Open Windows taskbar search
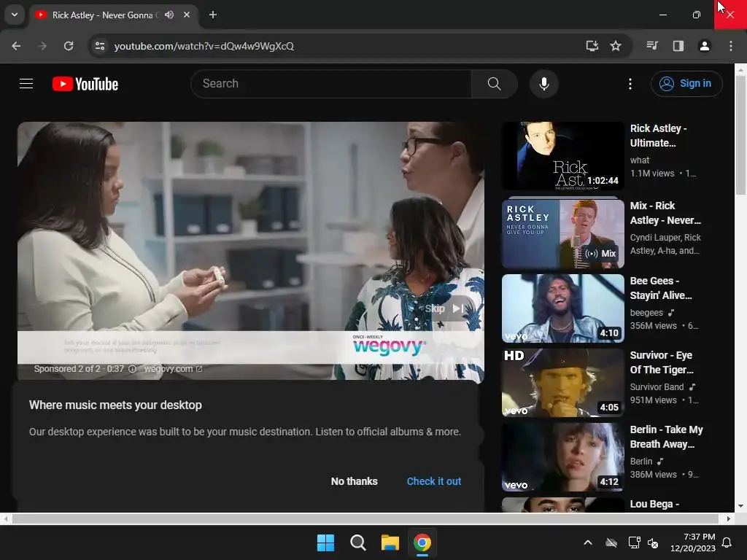The width and height of the screenshot is (747, 560). pyautogui.click(x=357, y=542)
